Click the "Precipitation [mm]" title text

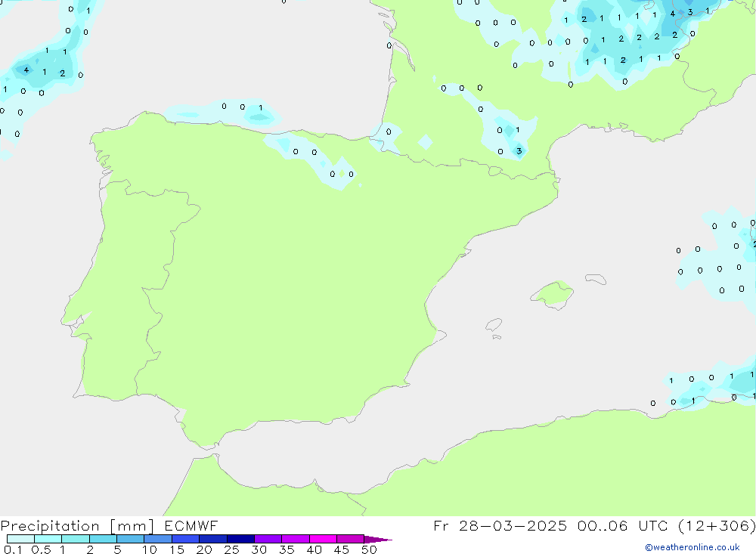coord(77,526)
